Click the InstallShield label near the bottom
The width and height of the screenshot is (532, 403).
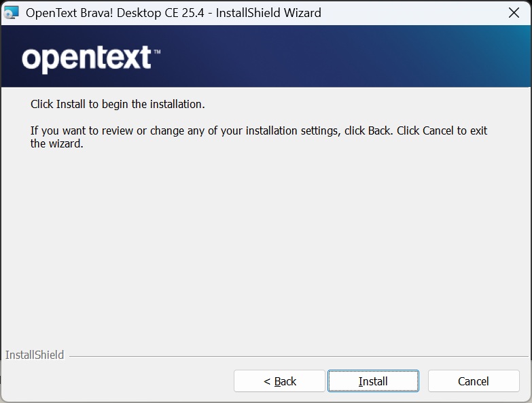click(x=35, y=355)
